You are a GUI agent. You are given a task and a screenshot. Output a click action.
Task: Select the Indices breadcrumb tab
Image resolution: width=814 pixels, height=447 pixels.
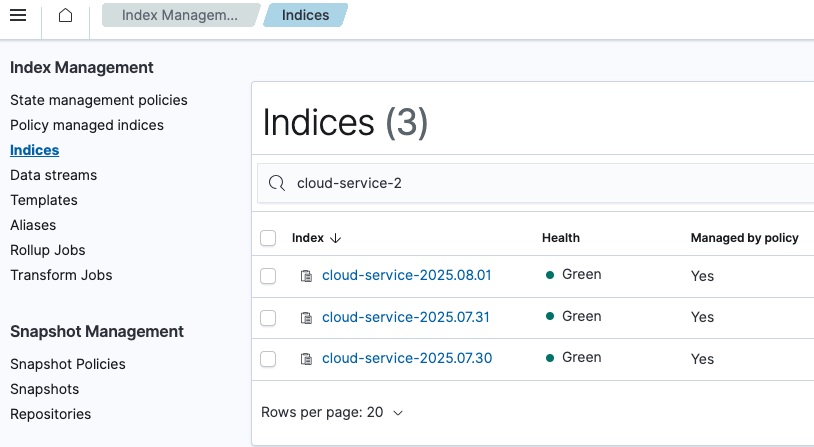click(x=305, y=16)
